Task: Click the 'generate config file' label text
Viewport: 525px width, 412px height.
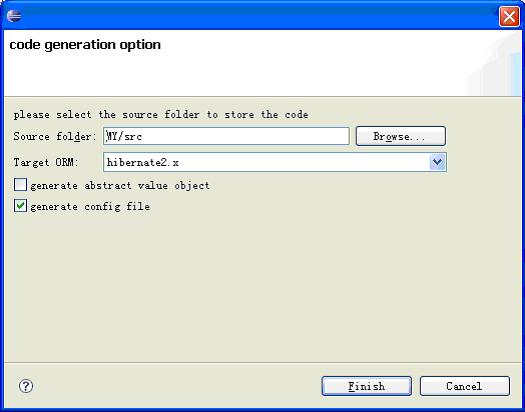Action: click(x=90, y=207)
